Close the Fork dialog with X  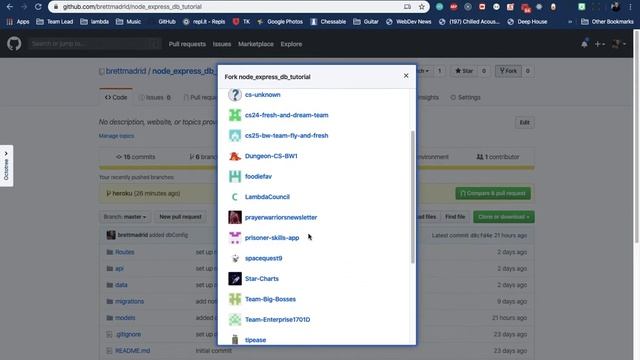point(406,76)
